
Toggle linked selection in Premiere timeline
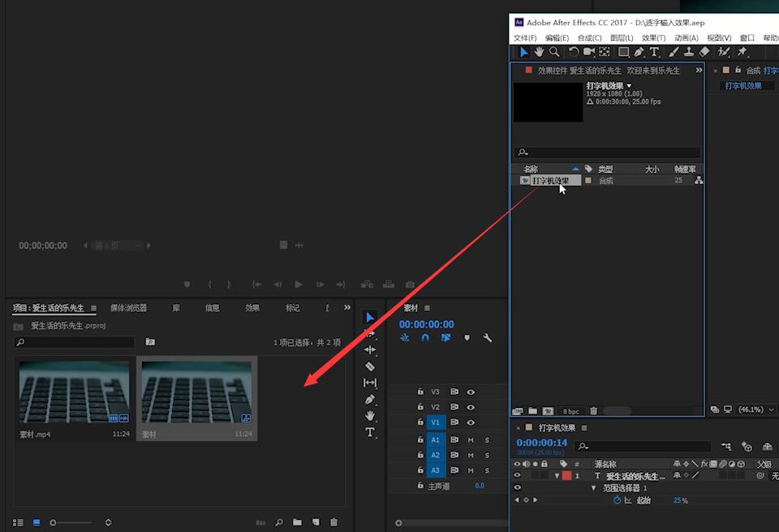tap(446, 338)
